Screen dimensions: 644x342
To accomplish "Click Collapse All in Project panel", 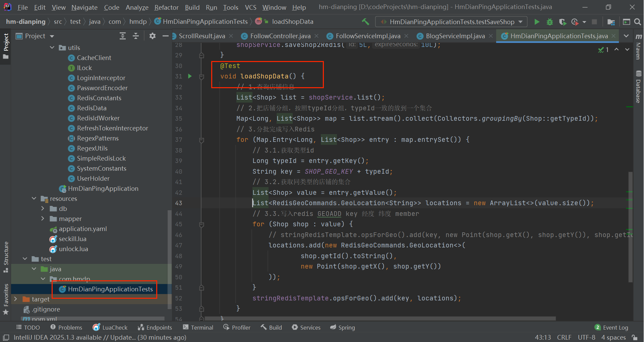I will click(x=136, y=36).
